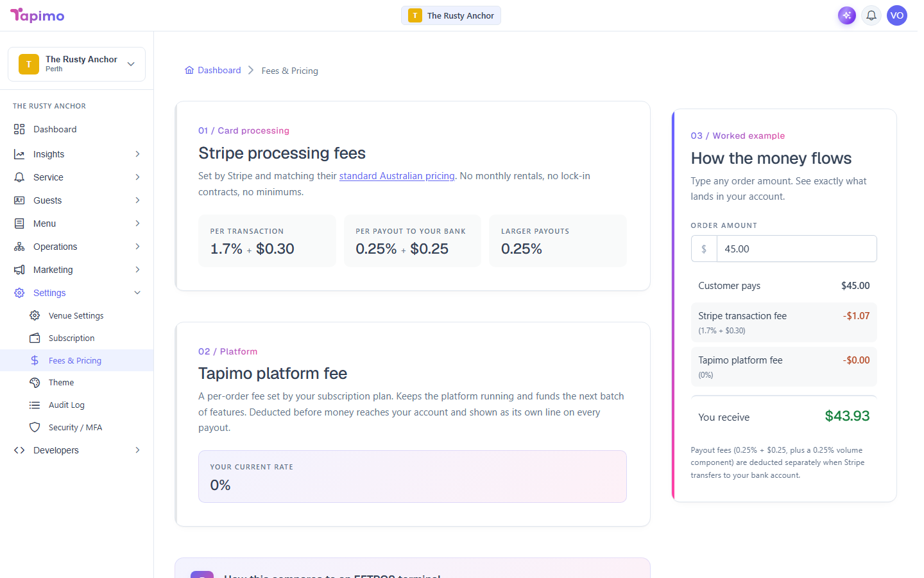Expand the Menu submenu chevron
The height and width of the screenshot is (578, 924).
[137, 223]
